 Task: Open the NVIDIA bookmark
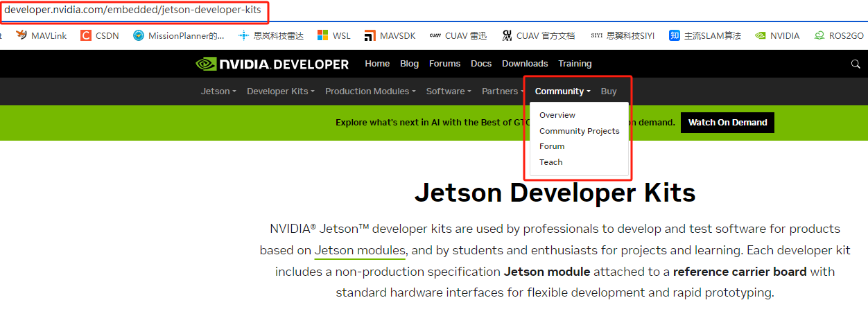pos(777,35)
